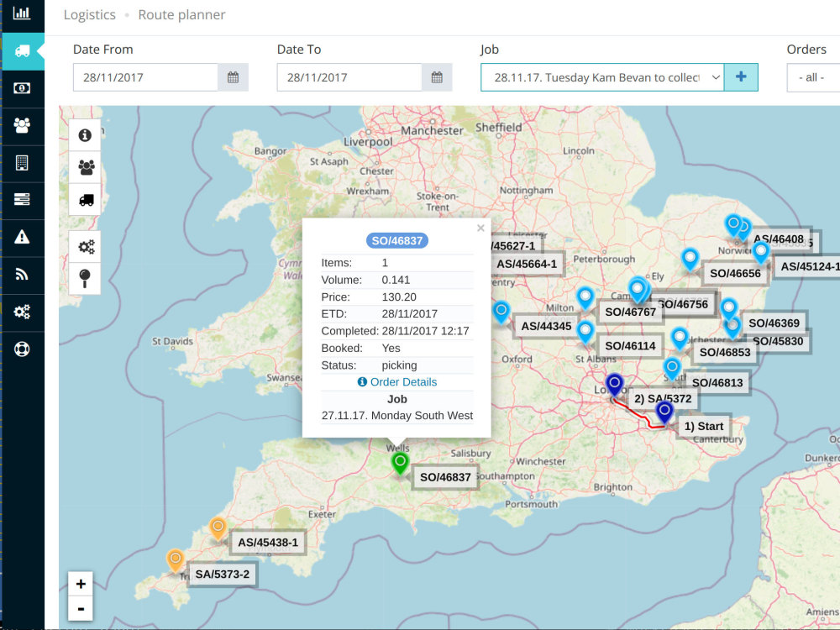The width and height of the screenshot is (840, 630).
Task: Open the users group sidebar icon
Action: (x=22, y=126)
